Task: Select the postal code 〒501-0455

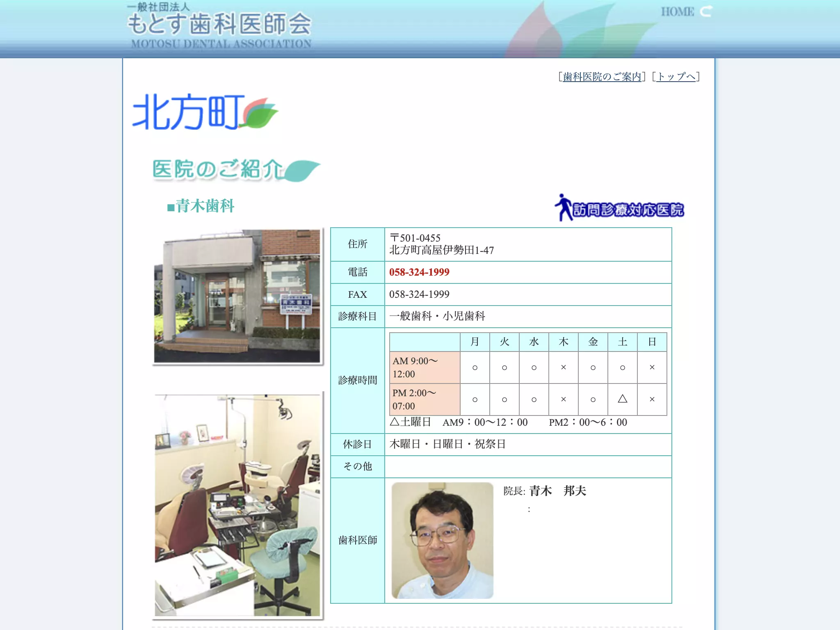Action: point(415,238)
